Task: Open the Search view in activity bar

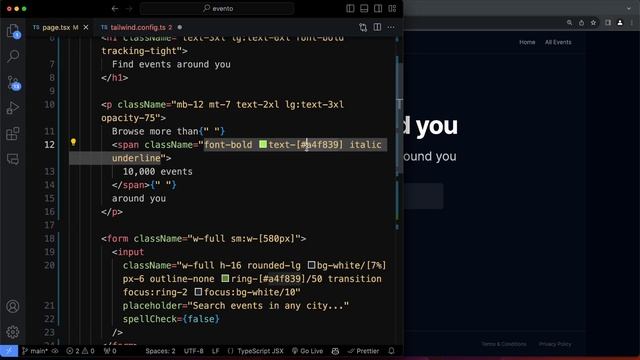Action: pos(13,56)
